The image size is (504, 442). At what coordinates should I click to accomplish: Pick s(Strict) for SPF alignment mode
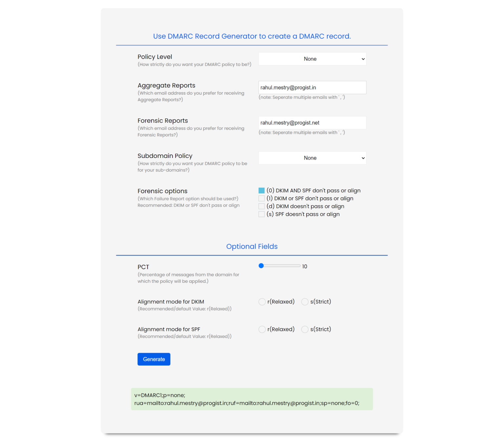[x=305, y=329]
